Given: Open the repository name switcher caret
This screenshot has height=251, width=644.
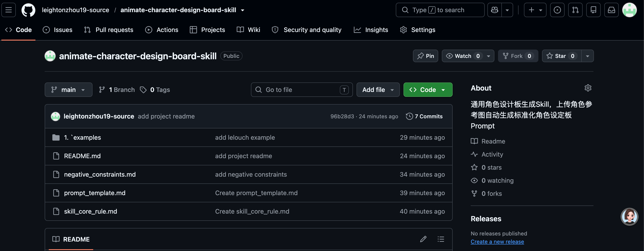Looking at the screenshot, I should (242, 10).
